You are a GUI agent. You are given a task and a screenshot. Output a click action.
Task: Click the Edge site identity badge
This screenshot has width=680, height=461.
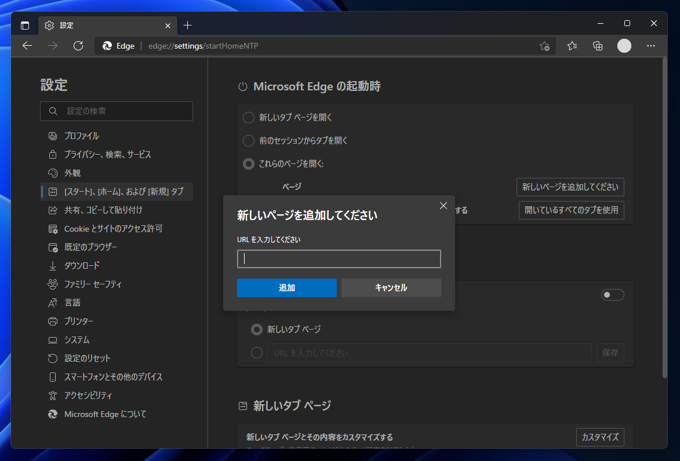(118, 46)
